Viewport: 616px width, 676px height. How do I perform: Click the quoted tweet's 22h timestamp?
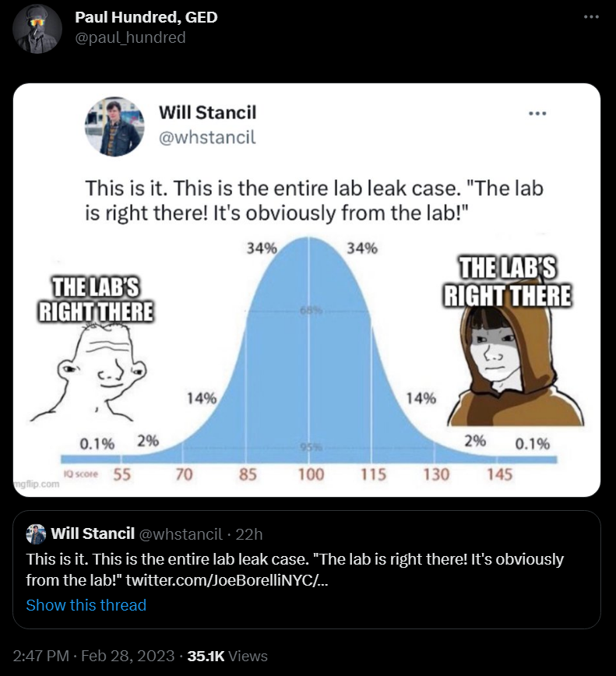249,533
